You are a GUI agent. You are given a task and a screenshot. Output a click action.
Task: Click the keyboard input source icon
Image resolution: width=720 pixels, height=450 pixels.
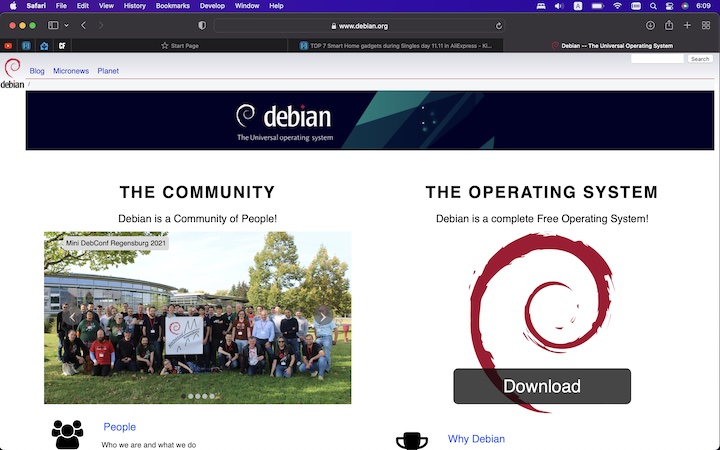pos(578,6)
